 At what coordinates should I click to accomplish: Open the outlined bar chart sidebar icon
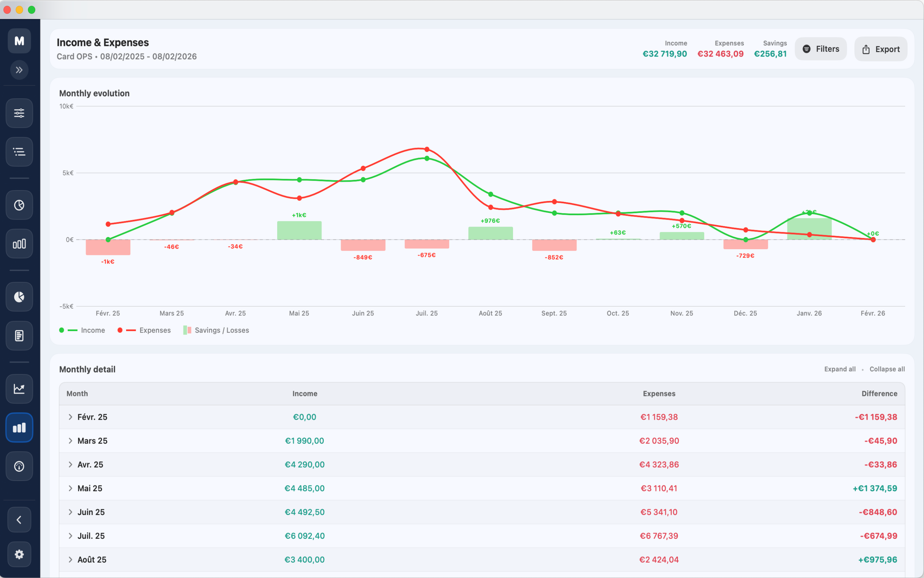click(x=19, y=244)
